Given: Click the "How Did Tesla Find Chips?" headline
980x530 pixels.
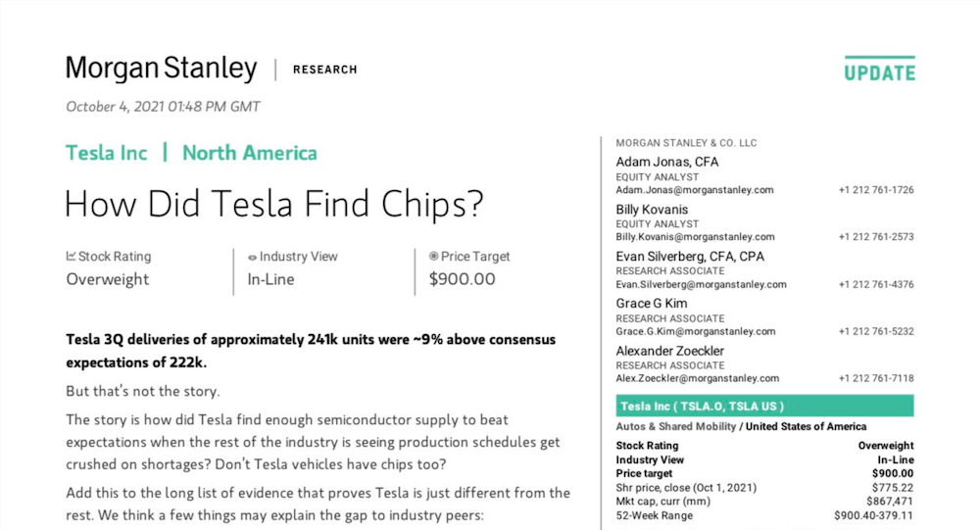Looking at the screenshot, I should coord(274,204).
